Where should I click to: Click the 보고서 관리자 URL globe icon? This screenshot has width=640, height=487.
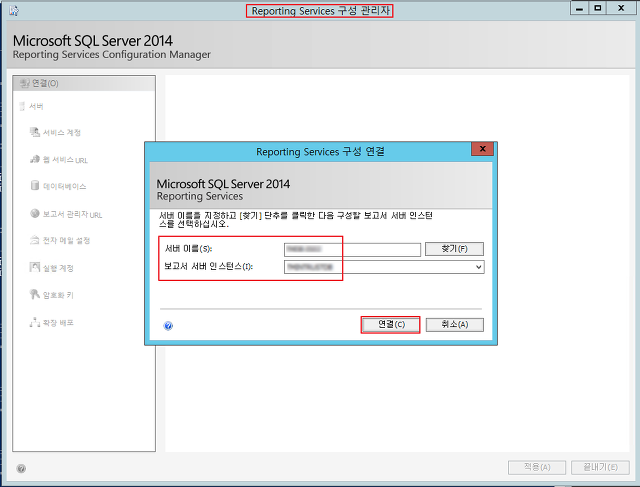point(35,213)
